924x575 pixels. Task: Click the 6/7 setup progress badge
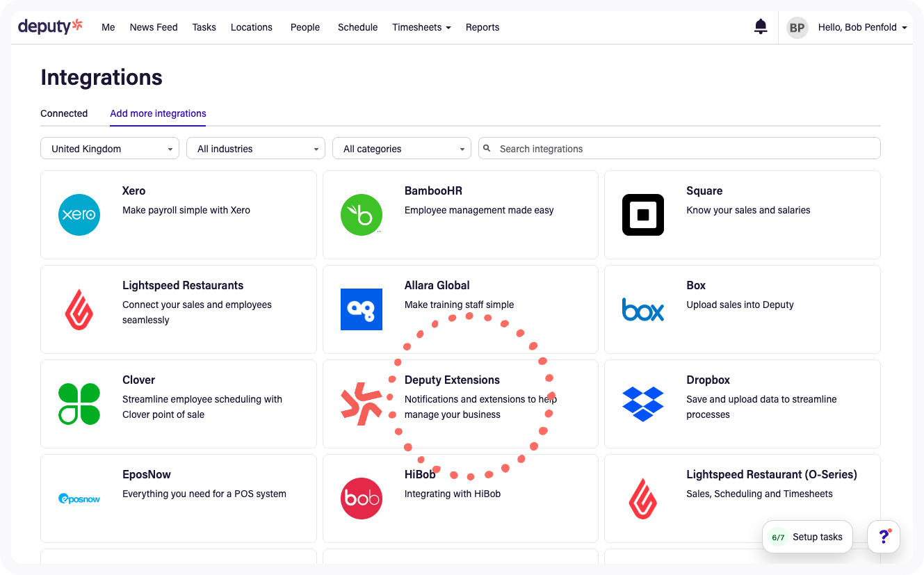point(778,537)
